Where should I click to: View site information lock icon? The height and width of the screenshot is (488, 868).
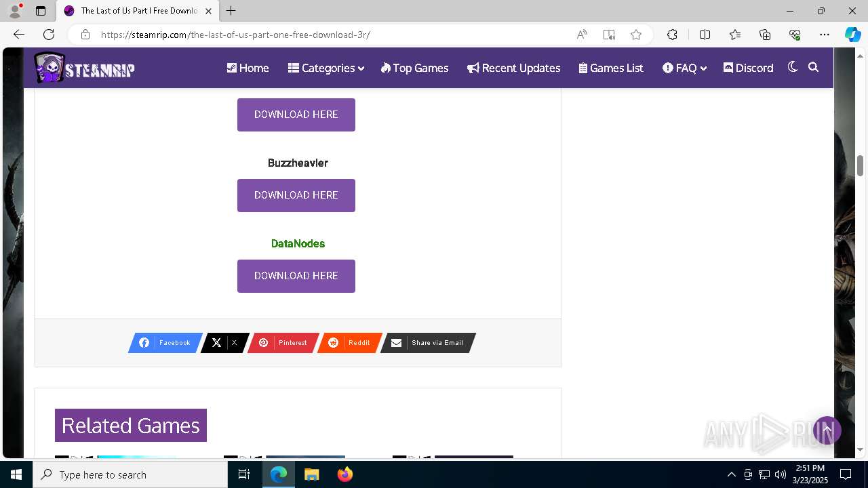pos(85,35)
